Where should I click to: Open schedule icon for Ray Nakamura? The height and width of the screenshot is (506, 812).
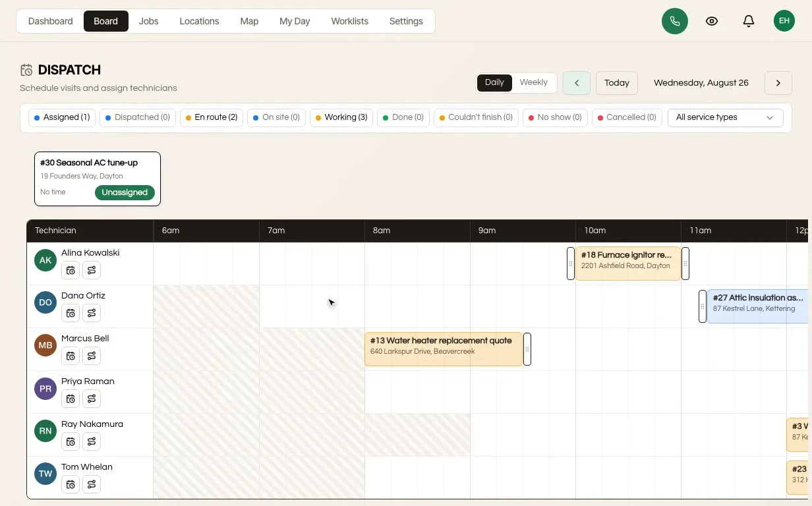click(x=71, y=441)
